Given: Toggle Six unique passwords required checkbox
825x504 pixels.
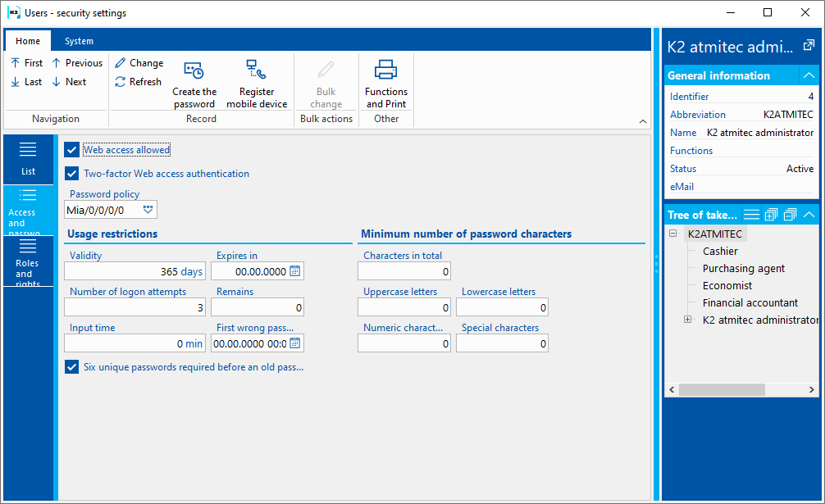Looking at the screenshot, I should pos(72,367).
